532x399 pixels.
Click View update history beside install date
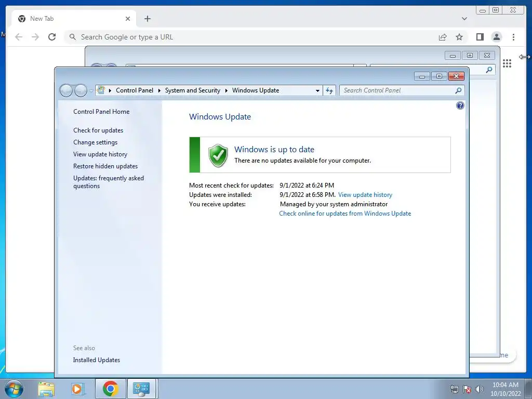coord(365,195)
